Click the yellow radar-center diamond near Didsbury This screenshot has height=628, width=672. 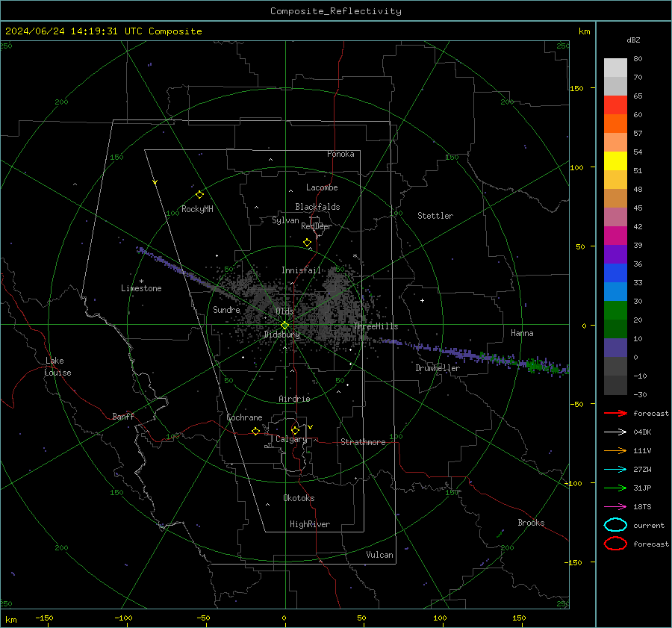pos(284,326)
